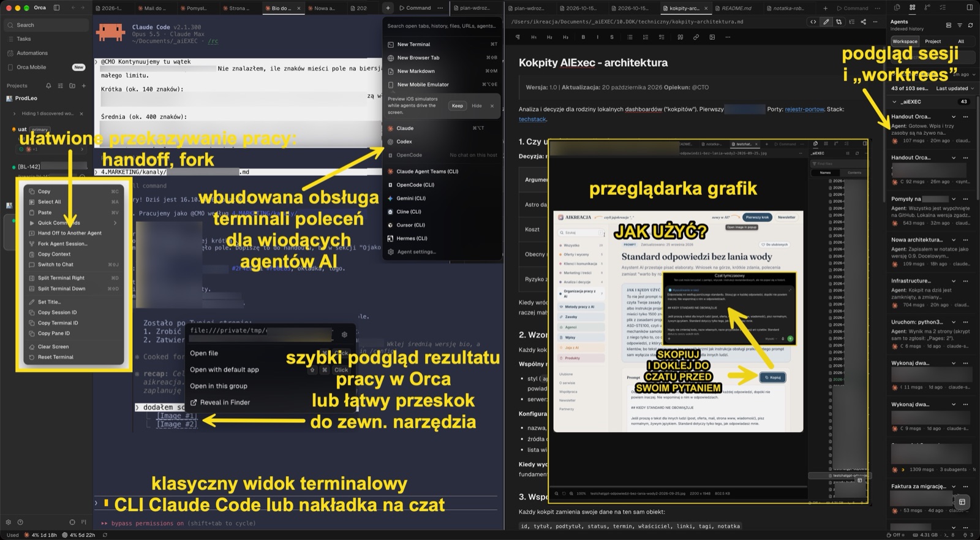980x540 pixels.
Task: Apply strikethrough with the S toolbar icon
Action: pos(611,37)
